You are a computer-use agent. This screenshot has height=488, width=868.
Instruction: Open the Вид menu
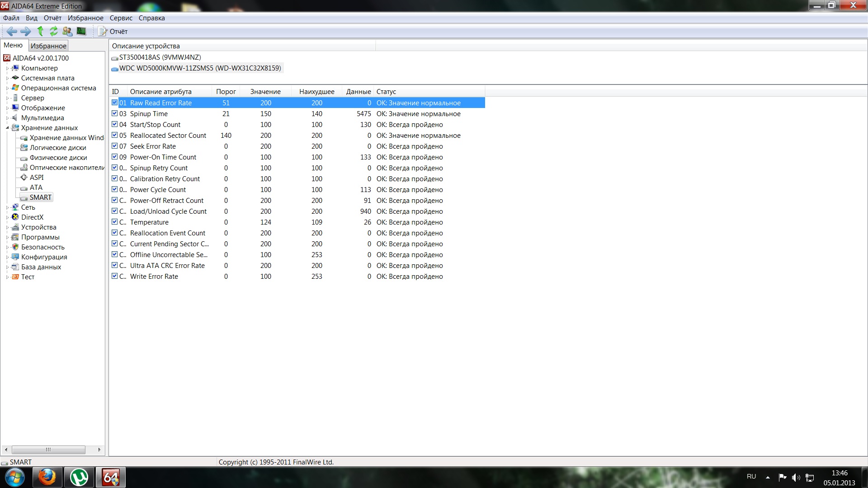coord(32,18)
